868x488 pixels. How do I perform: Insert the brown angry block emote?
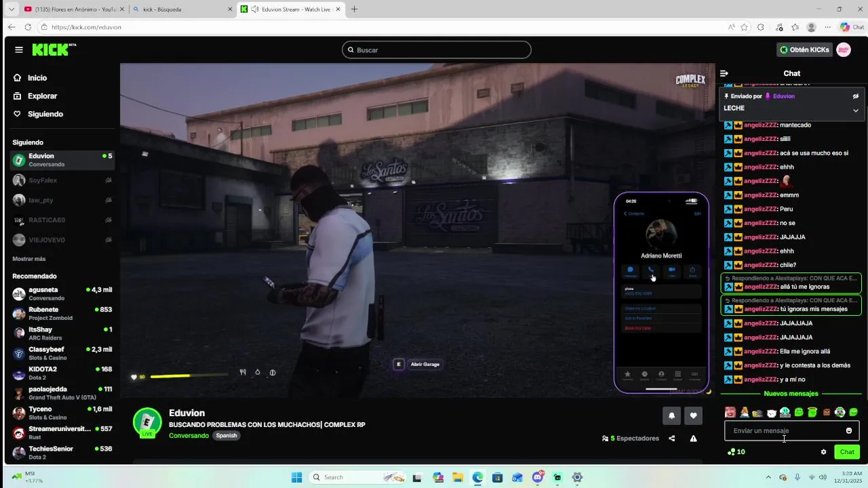[x=827, y=412]
